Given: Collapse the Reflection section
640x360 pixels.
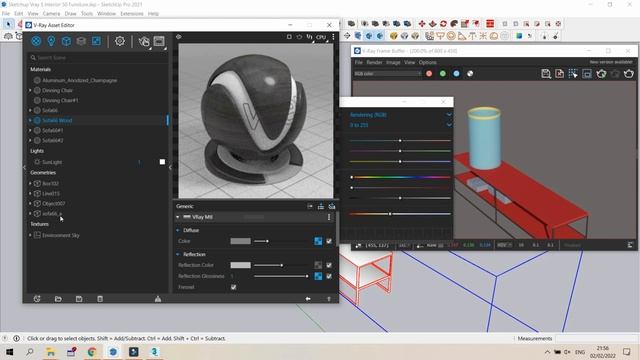Looking at the screenshot, I should coord(178,254).
